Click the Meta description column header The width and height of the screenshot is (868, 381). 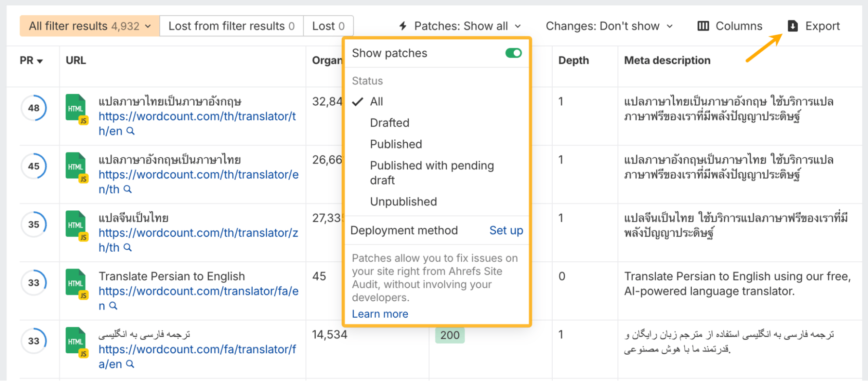(667, 60)
